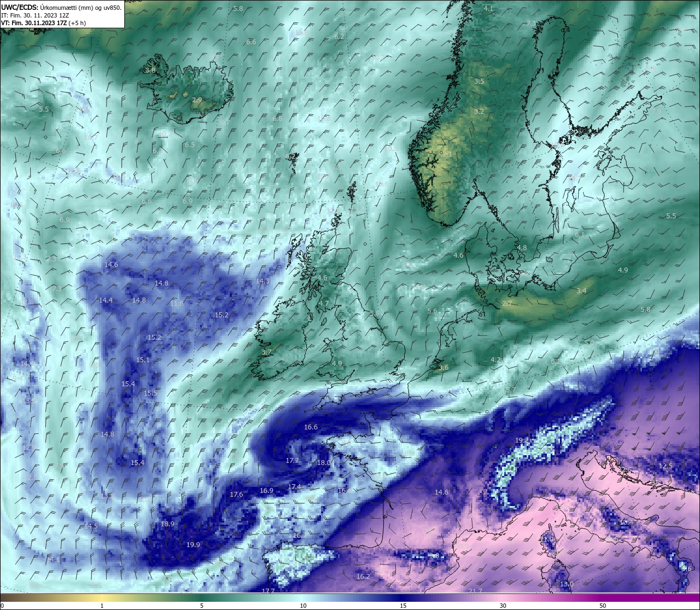Click the 2.7 value label

point(507,303)
